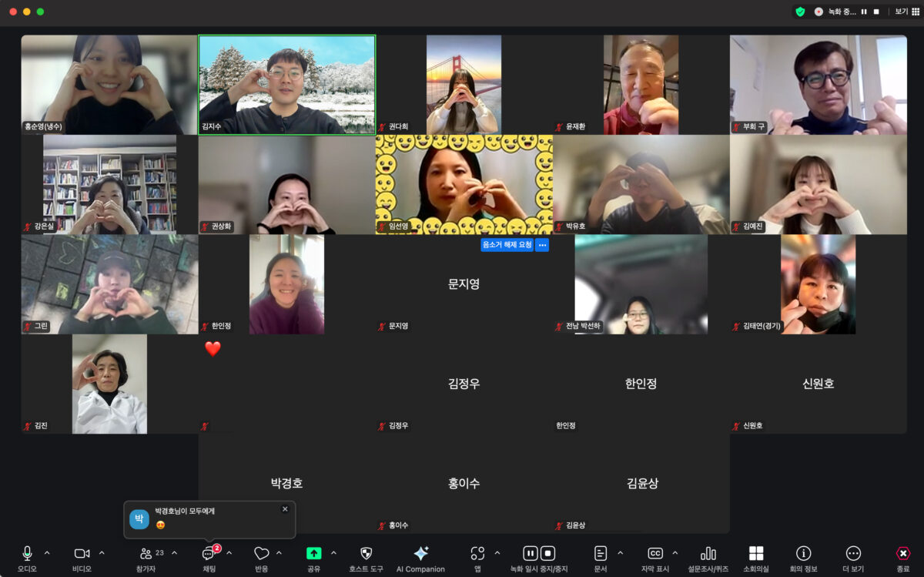
Task: Open polls and quizzes icon
Action: pyautogui.click(x=708, y=553)
